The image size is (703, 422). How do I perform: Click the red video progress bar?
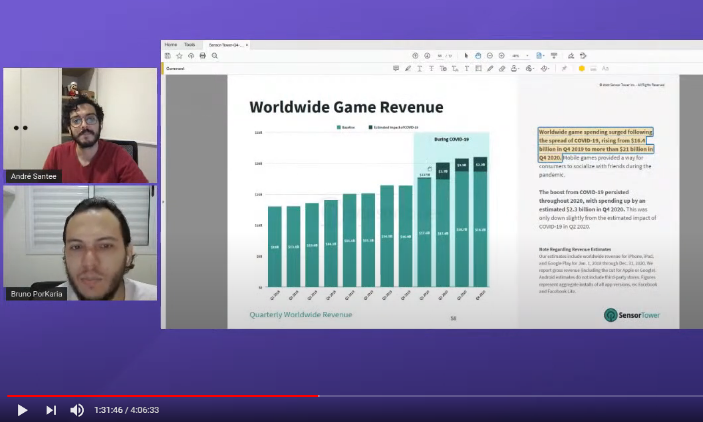click(x=163, y=396)
